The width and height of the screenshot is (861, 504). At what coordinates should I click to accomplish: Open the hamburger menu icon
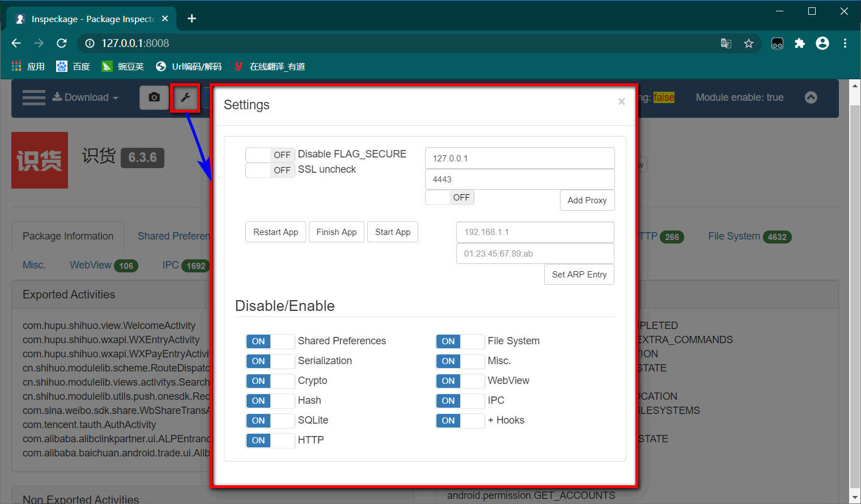pyautogui.click(x=33, y=97)
